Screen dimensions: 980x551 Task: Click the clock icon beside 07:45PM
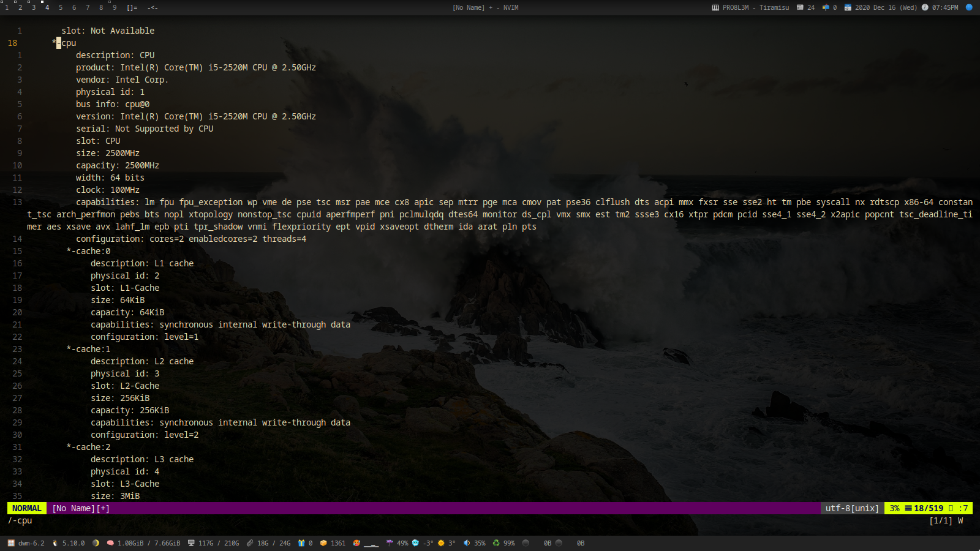[x=925, y=8]
